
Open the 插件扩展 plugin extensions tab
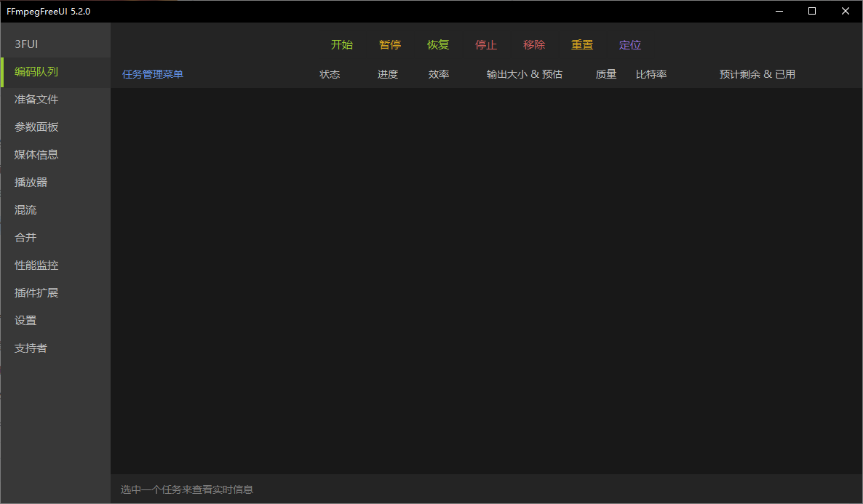(36, 293)
